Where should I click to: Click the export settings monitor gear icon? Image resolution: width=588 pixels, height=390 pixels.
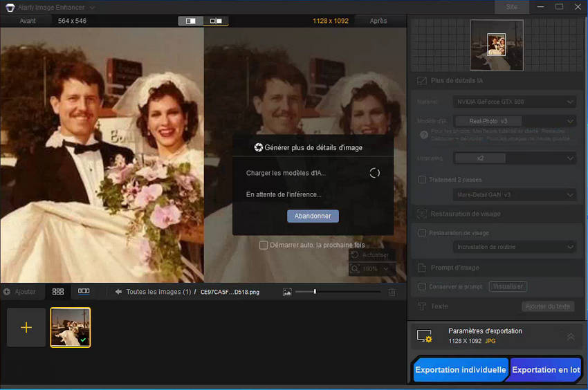click(425, 336)
